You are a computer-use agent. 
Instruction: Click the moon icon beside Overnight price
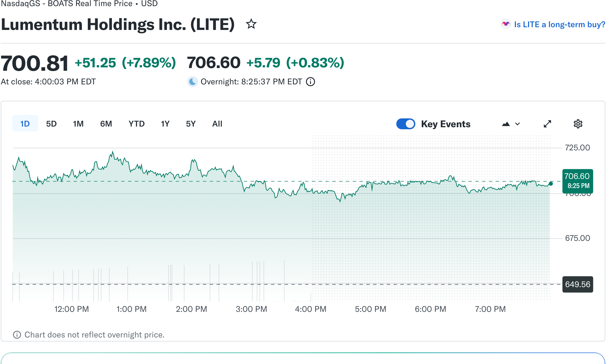pos(193,81)
